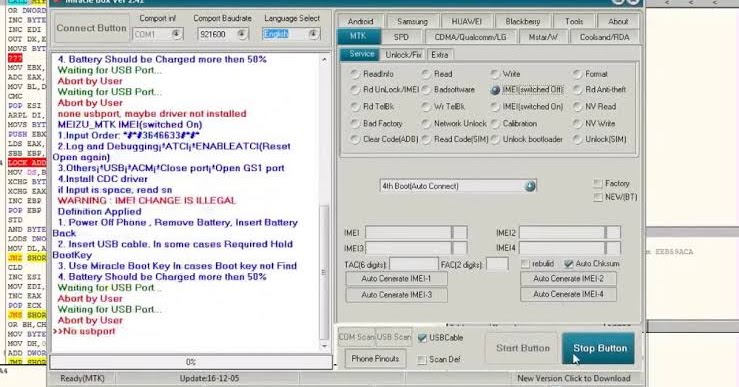The height and width of the screenshot is (387, 739).
Task: Click Auto Generate IMEI-4
Action: [x=568, y=294]
